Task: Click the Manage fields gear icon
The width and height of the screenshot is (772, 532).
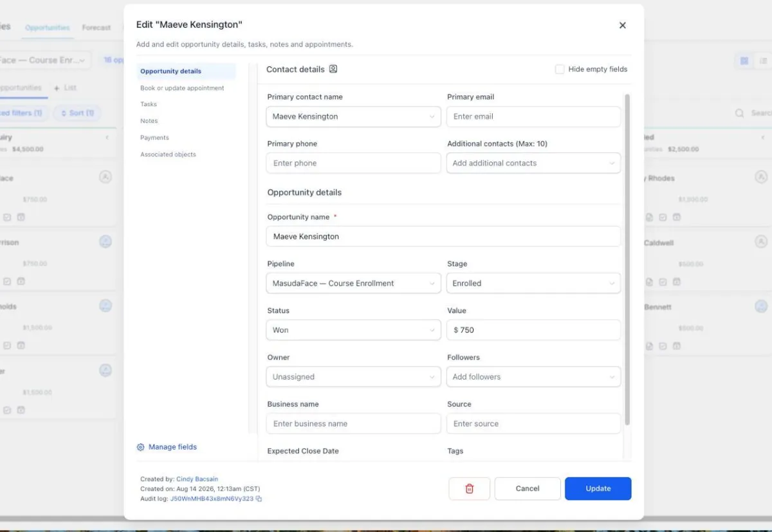Action: point(140,447)
